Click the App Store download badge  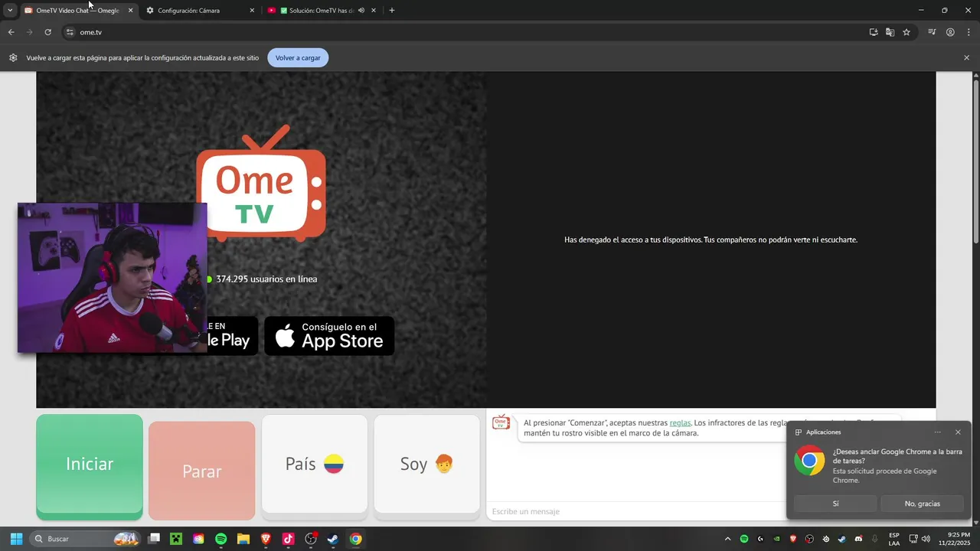point(329,336)
